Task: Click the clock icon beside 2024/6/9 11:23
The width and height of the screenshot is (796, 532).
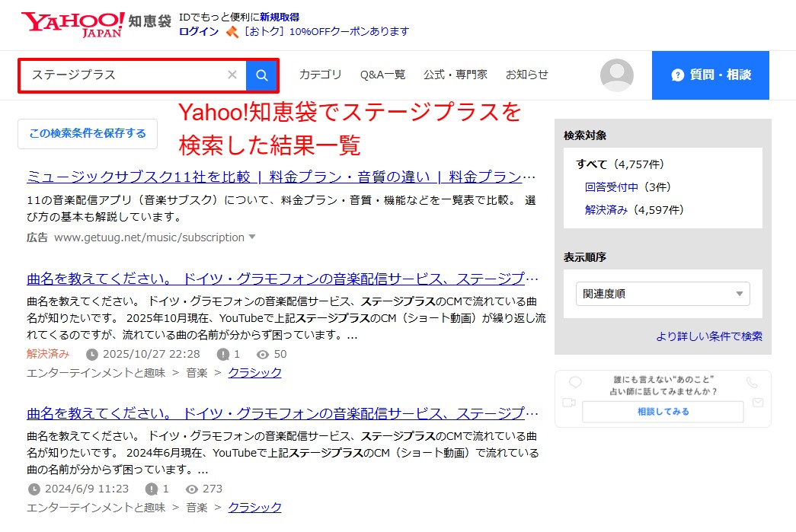Action: tap(34, 489)
